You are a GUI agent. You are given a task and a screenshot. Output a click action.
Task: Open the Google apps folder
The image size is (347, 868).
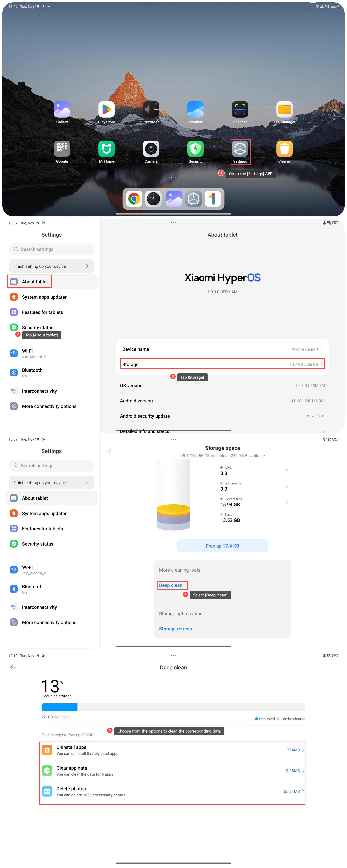(x=62, y=149)
